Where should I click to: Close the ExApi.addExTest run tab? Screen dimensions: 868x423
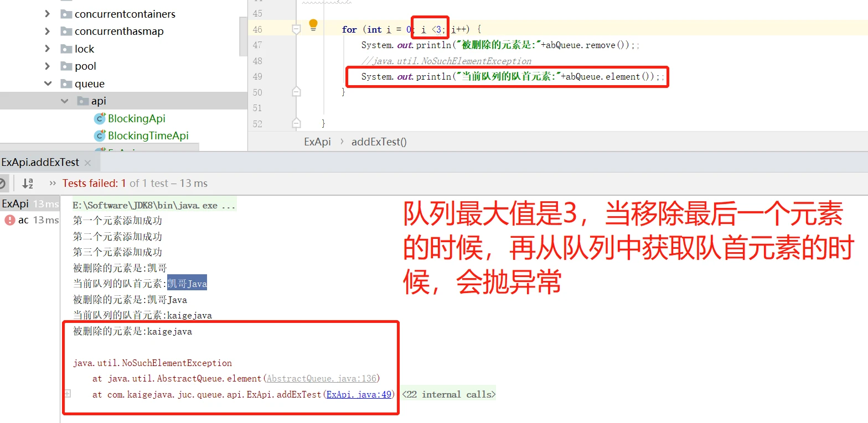coord(87,163)
